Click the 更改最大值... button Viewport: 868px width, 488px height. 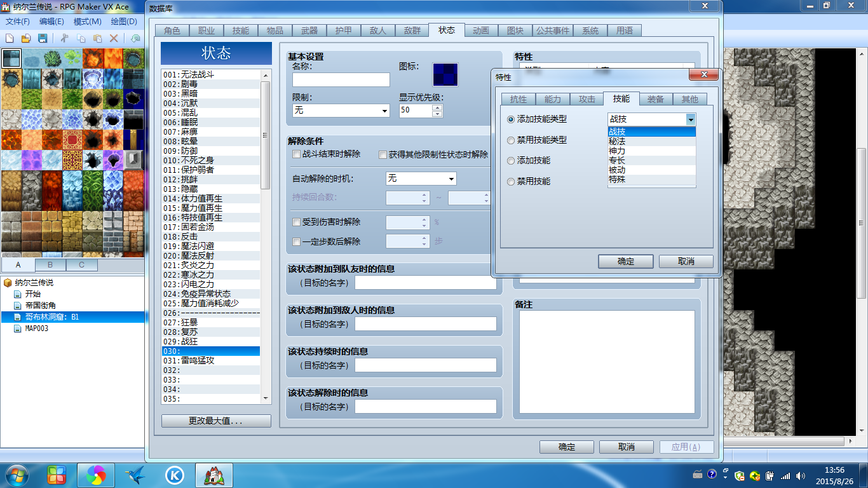[x=216, y=421]
